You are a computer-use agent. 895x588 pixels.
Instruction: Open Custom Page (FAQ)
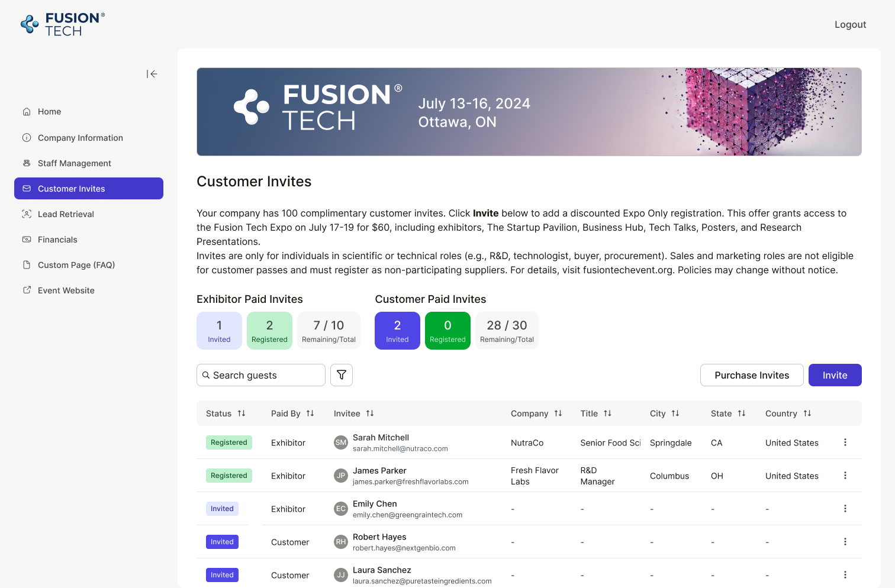[89, 265]
